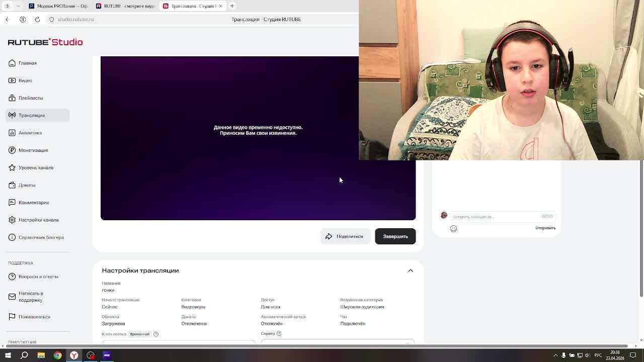
Task: Expand the tab group dropdown arrow
Action: click(x=18, y=6)
